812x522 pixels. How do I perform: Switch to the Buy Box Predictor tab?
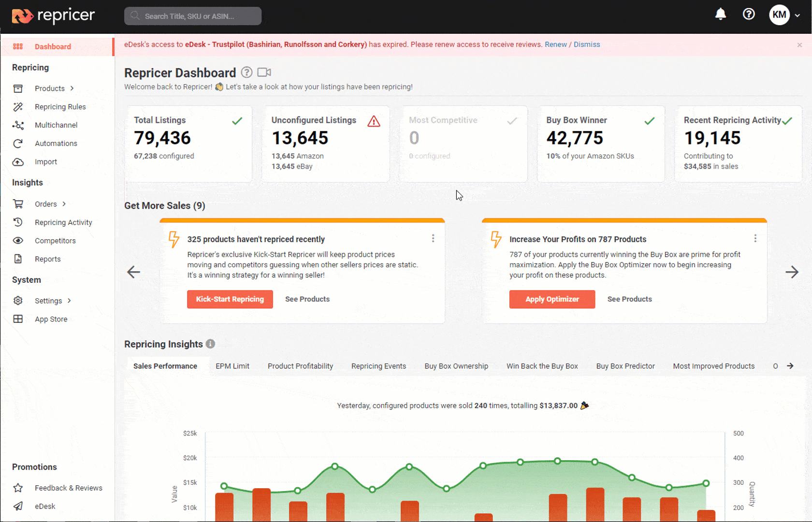tap(625, 366)
